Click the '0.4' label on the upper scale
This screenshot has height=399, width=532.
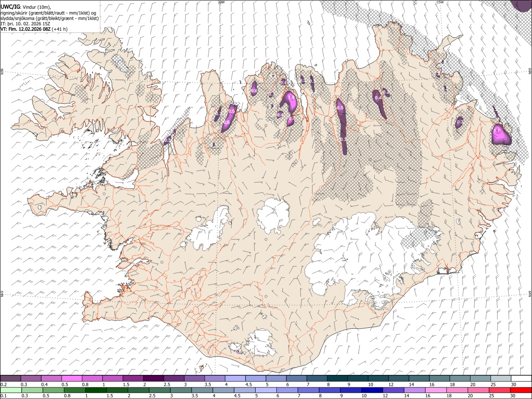pos(44,384)
